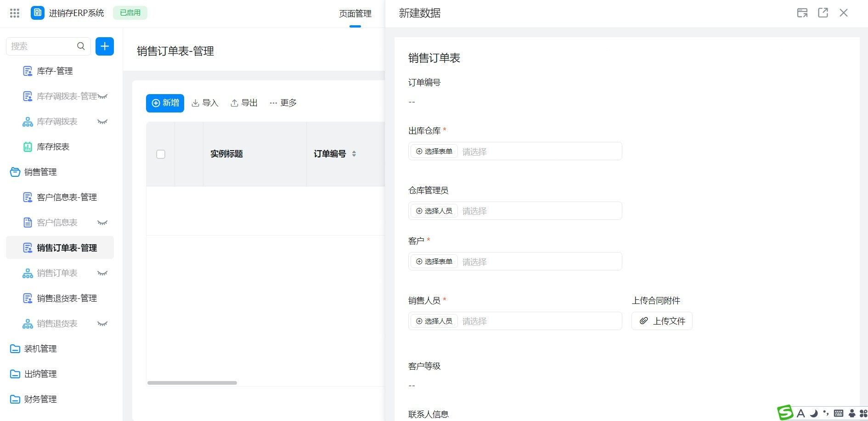Screen dimensions: 868x421
Task: Collapse the 销售管理 folder
Action: point(15,172)
